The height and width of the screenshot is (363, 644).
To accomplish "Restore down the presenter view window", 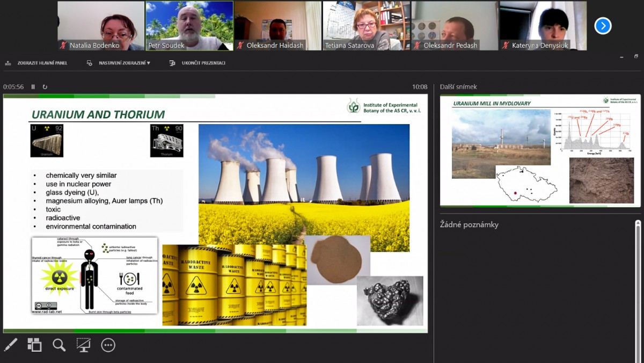I will (636, 56).
